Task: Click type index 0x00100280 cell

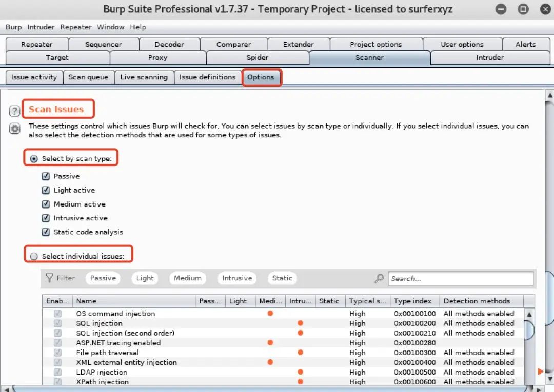Action: (415, 343)
